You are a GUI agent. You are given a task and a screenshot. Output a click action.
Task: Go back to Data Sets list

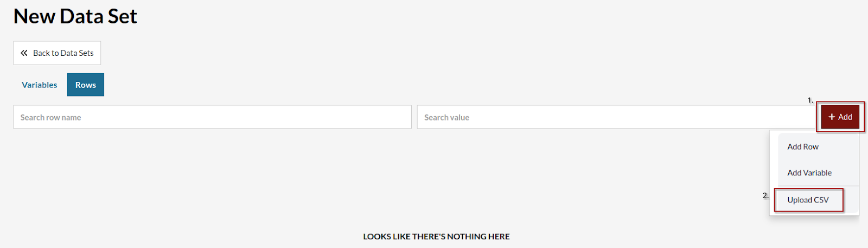click(x=57, y=53)
